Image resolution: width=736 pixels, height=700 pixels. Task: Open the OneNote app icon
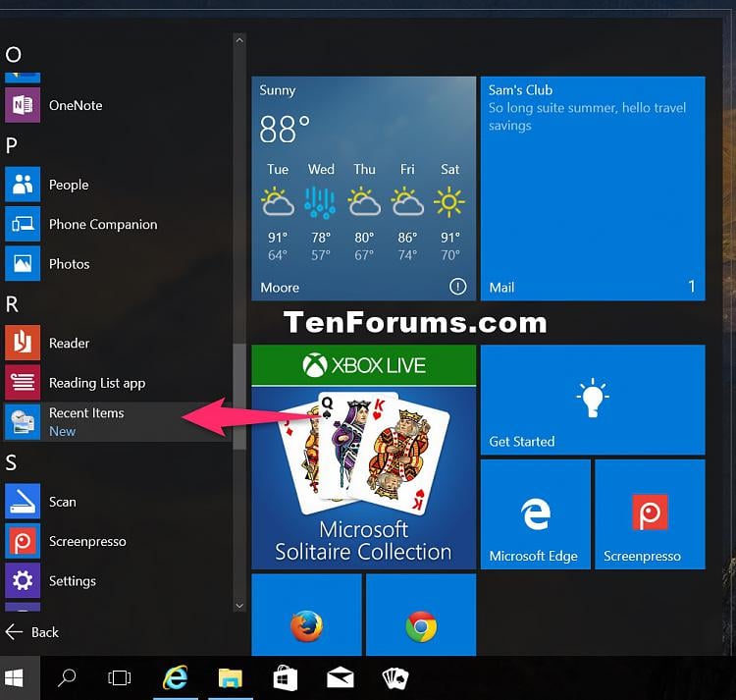23,105
